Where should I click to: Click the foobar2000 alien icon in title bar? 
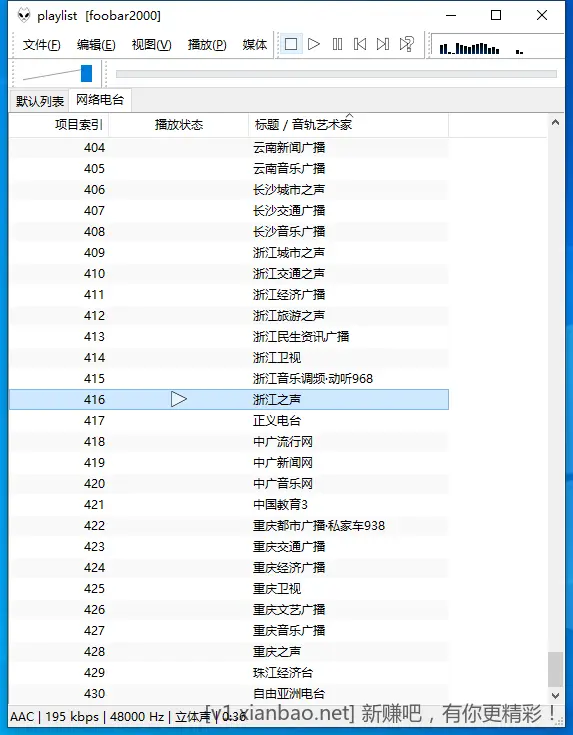[24, 15]
